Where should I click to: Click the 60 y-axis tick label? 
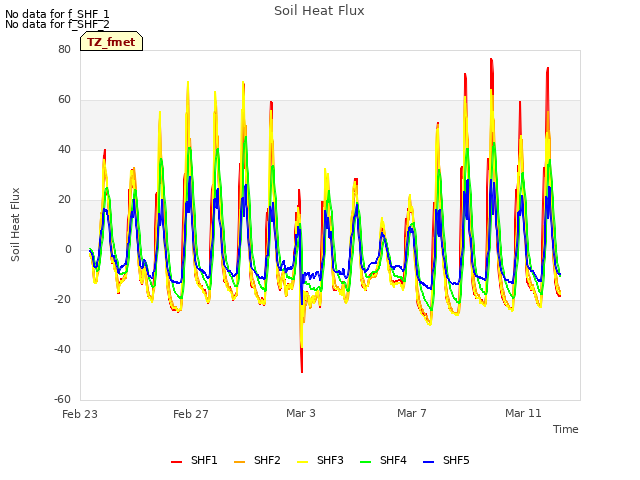click(64, 100)
